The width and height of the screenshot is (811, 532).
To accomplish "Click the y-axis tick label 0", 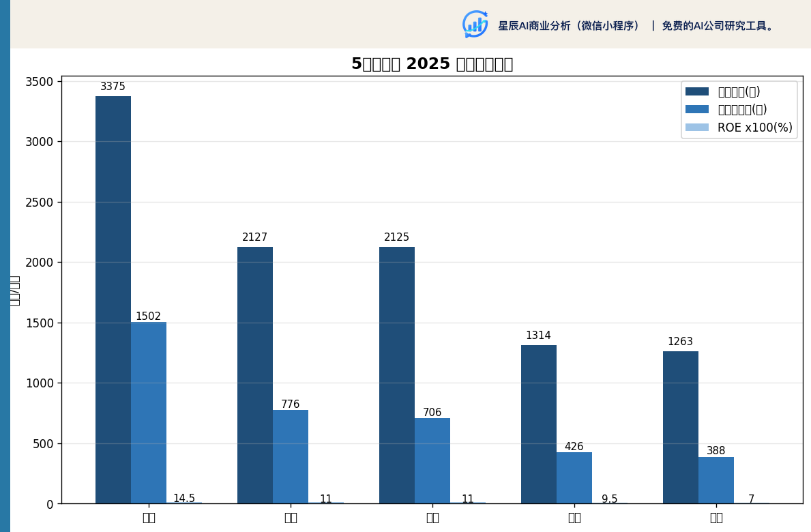I will click(50, 505).
